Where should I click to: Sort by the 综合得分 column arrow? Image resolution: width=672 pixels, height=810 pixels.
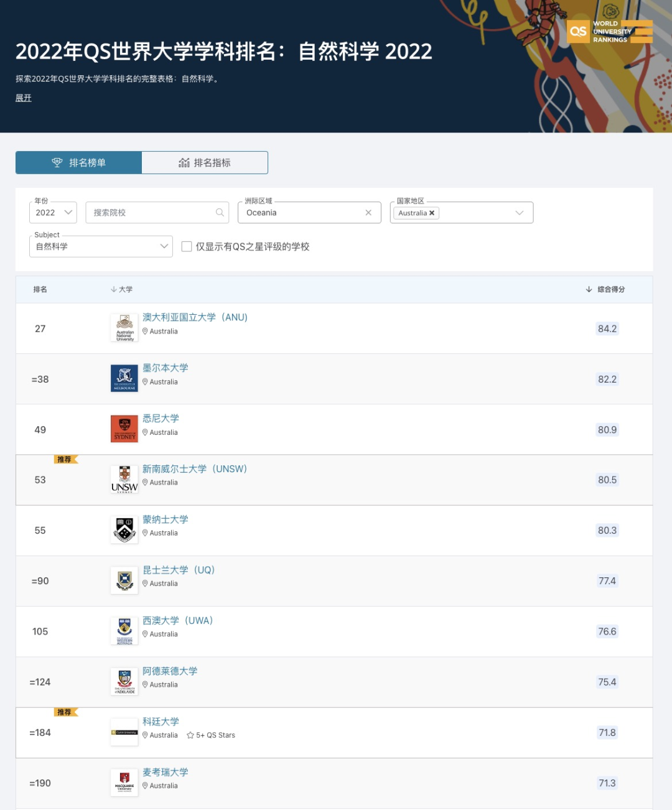point(589,289)
